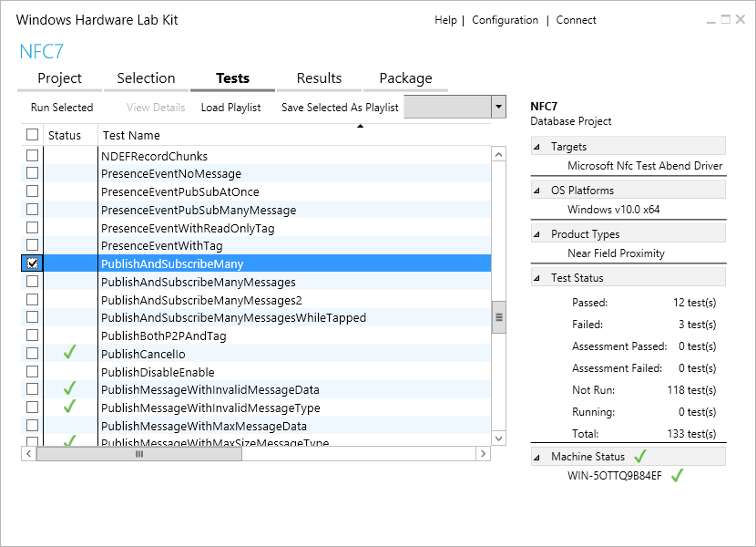Click the pass checkmark for PublishMessageWithInvalidMessageType
This screenshot has height=547, width=756.
coord(70,407)
